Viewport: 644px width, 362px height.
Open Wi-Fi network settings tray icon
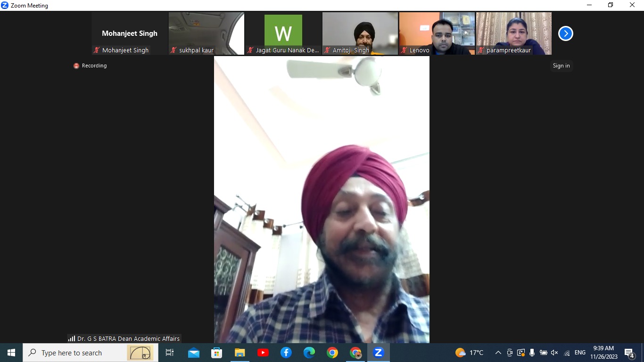(x=567, y=353)
